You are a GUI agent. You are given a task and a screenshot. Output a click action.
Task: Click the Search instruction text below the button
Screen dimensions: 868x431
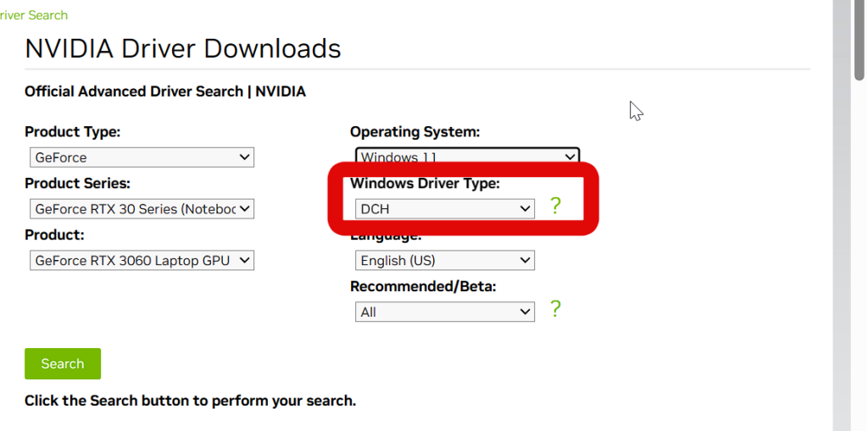pos(190,401)
